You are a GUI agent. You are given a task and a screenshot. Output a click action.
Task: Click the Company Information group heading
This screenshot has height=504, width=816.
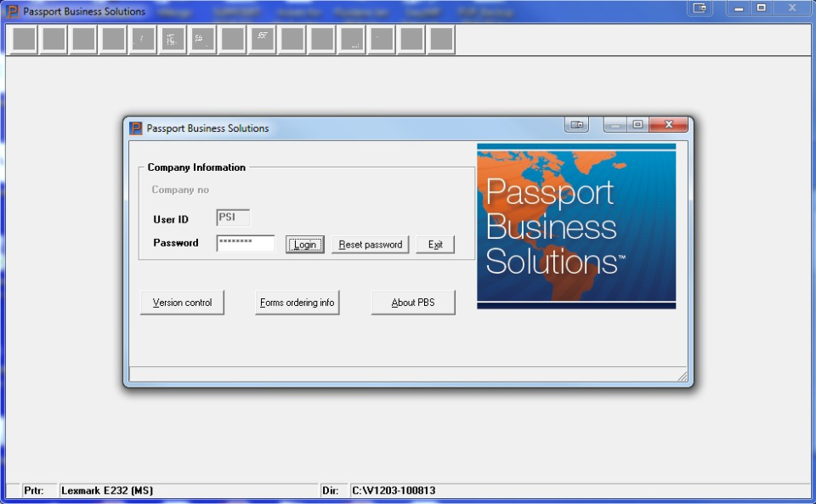coord(196,167)
